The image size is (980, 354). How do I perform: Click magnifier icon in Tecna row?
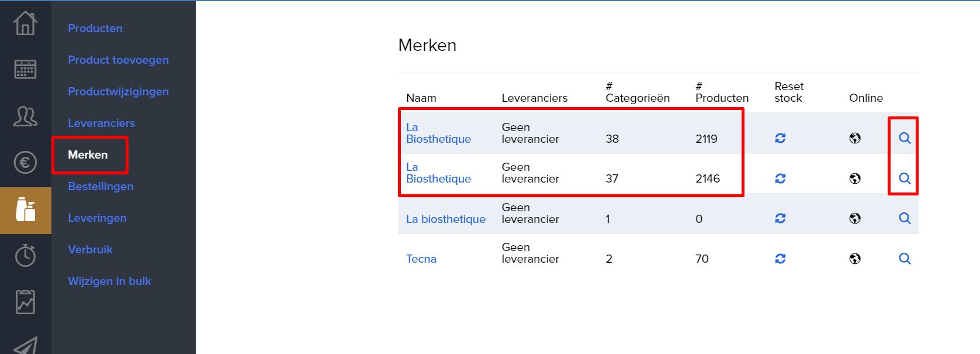click(905, 259)
